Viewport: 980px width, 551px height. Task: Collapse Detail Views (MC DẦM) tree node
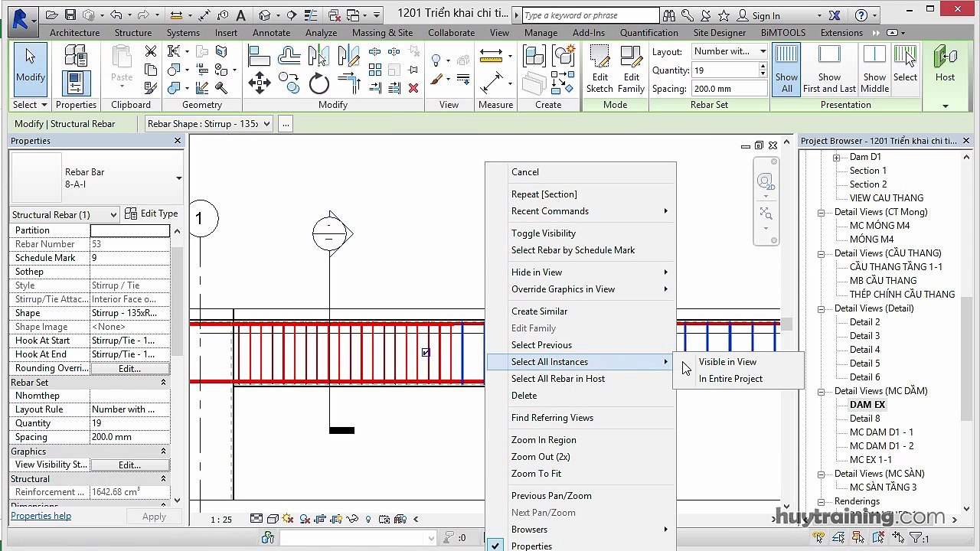(x=821, y=391)
